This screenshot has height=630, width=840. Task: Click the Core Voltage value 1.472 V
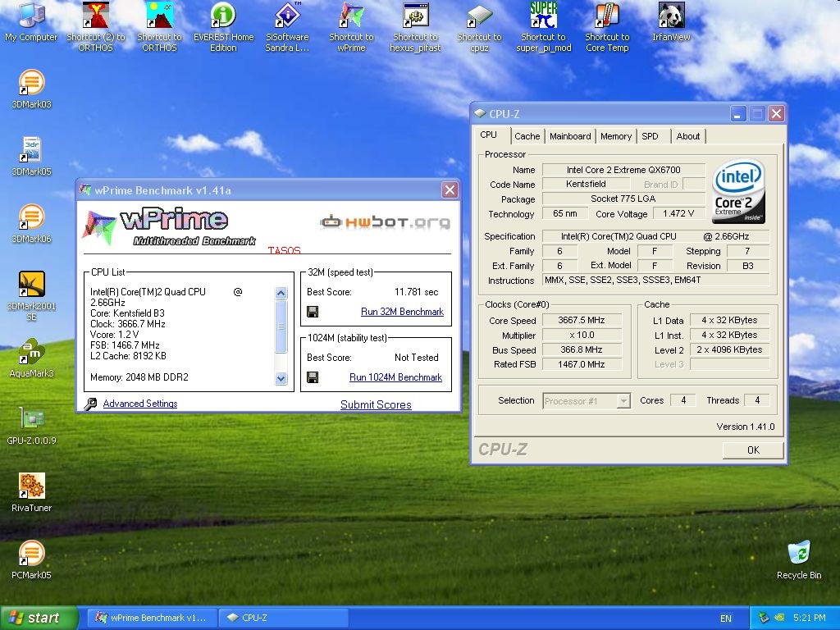678,214
